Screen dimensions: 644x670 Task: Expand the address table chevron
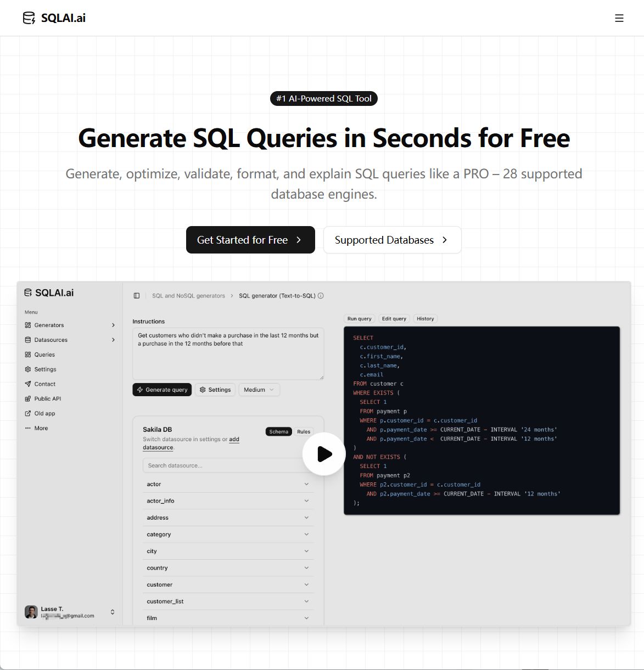point(306,517)
